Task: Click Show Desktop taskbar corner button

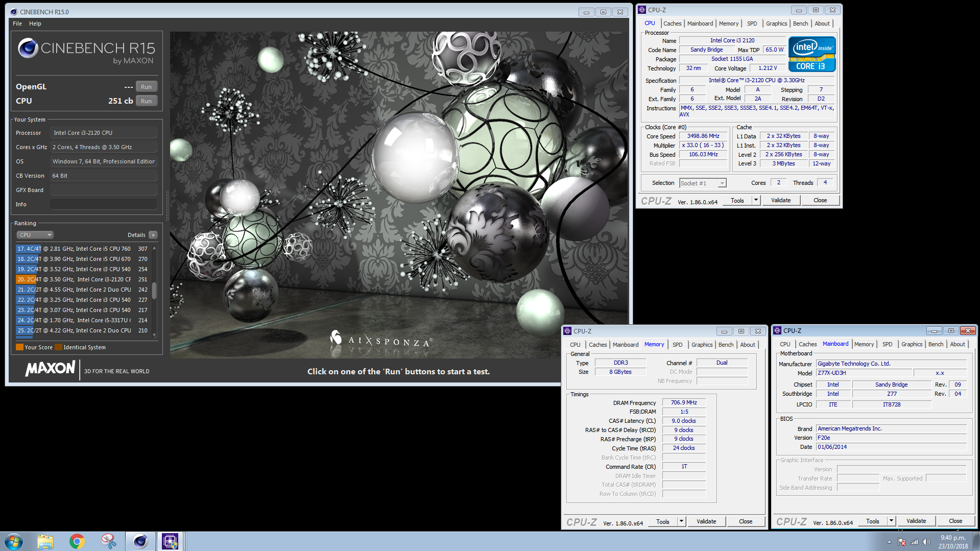Action: point(976,541)
